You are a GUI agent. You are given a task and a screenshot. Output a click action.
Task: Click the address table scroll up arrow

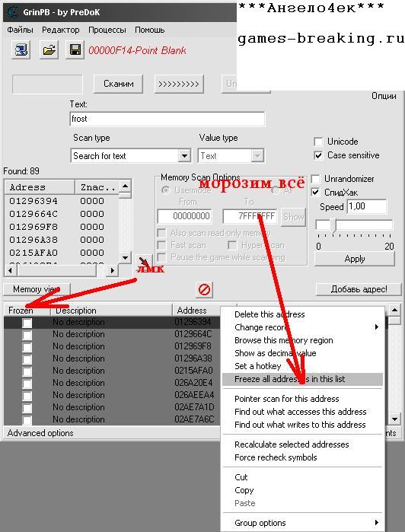pos(394,310)
